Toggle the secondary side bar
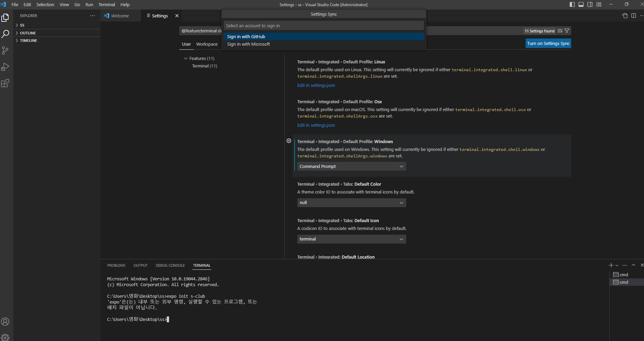This screenshot has height=341, width=644. 590,4
